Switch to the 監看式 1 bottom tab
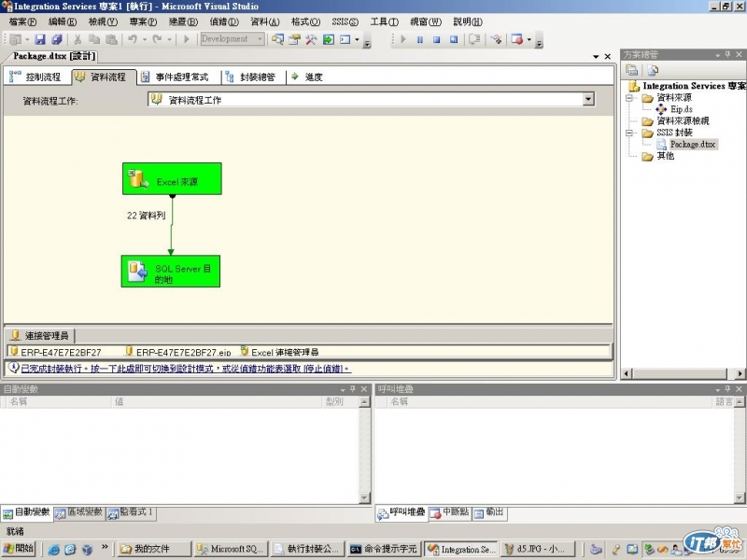Image resolution: width=747 pixels, height=560 pixels. click(x=131, y=512)
